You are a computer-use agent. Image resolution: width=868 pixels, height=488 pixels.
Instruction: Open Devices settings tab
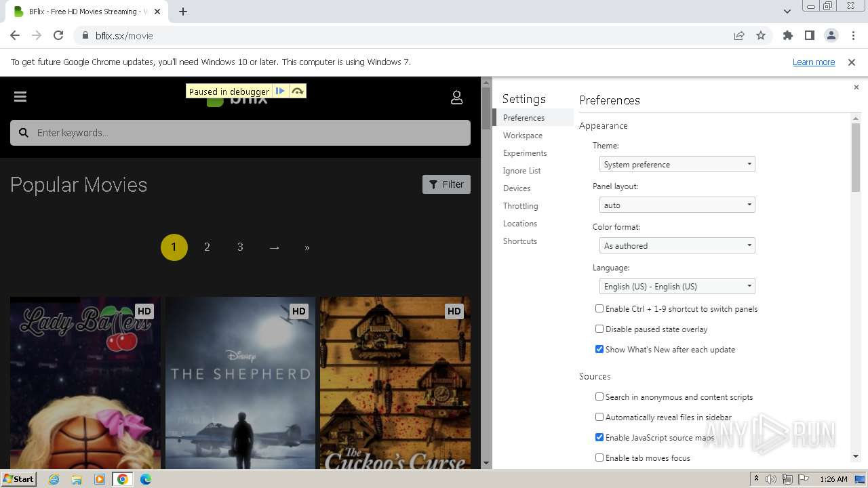[x=534, y=188]
